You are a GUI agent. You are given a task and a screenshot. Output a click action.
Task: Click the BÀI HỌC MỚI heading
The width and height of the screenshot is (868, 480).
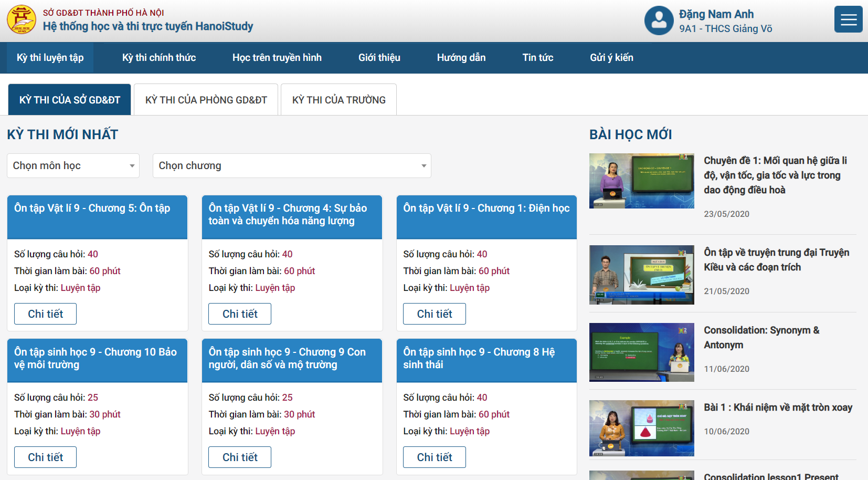point(631,134)
